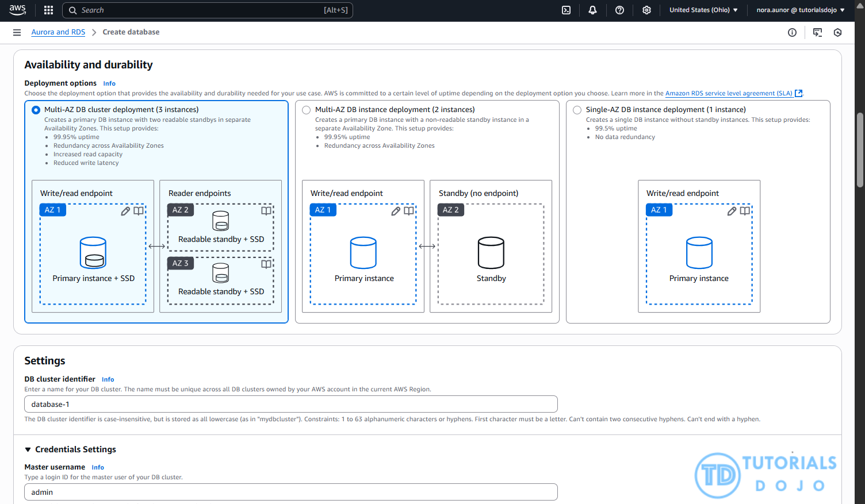Open the Amazon RDS service level agreement link

point(729,93)
